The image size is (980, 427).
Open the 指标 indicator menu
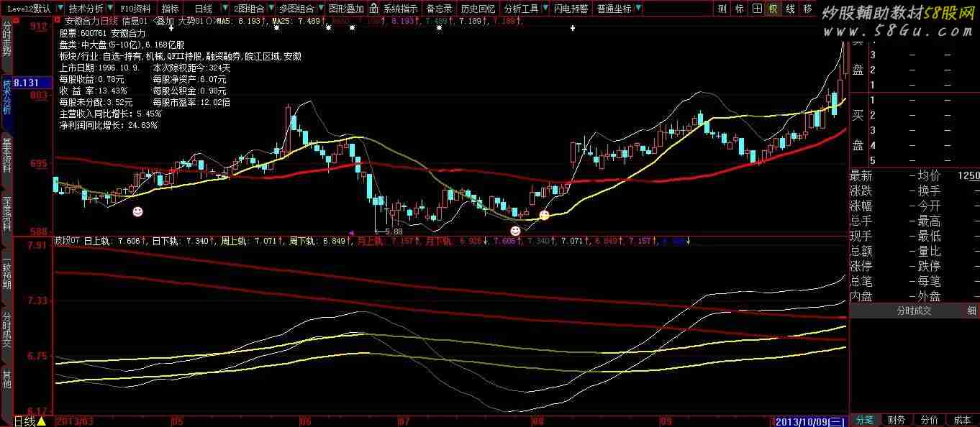pyautogui.click(x=171, y=9)
